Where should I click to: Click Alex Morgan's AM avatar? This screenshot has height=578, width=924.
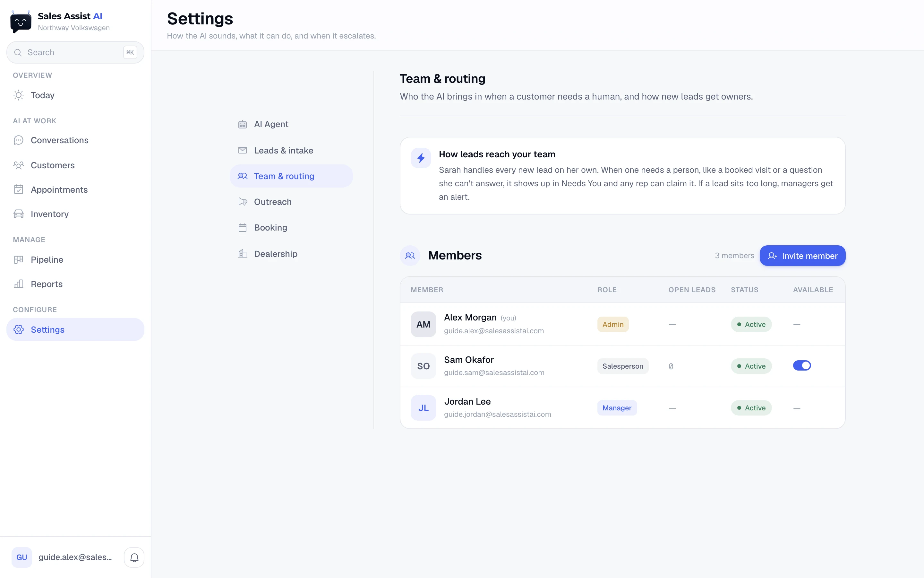[424, 324]
